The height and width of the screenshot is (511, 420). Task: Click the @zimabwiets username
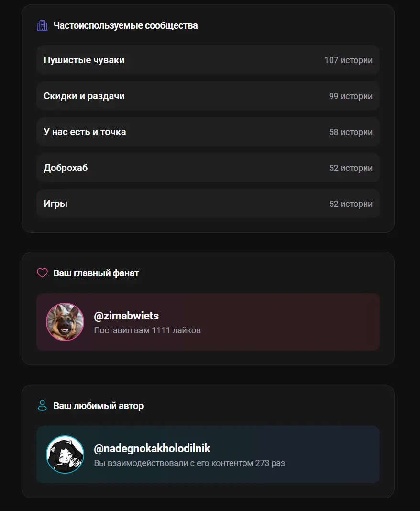click(x=126, y=316)
